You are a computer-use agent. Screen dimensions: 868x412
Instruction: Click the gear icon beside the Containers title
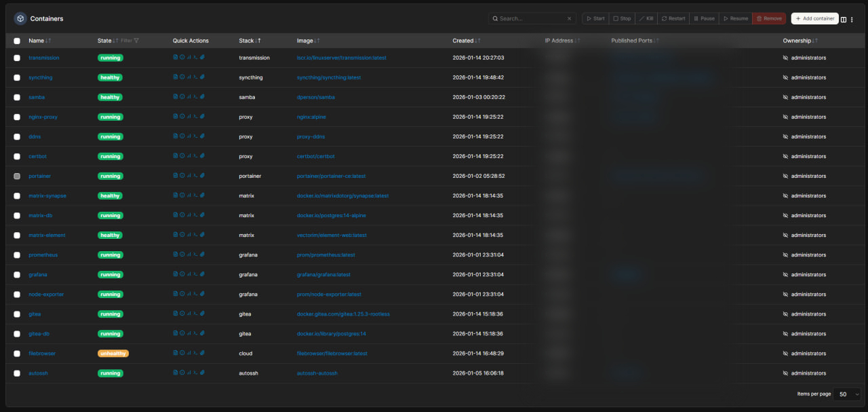[x=19, y=18]
